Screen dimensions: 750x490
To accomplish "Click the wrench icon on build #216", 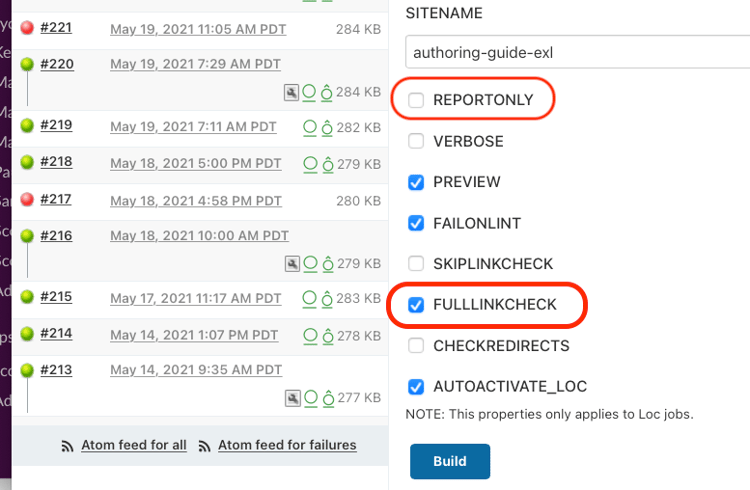I will tap(291, 264).
